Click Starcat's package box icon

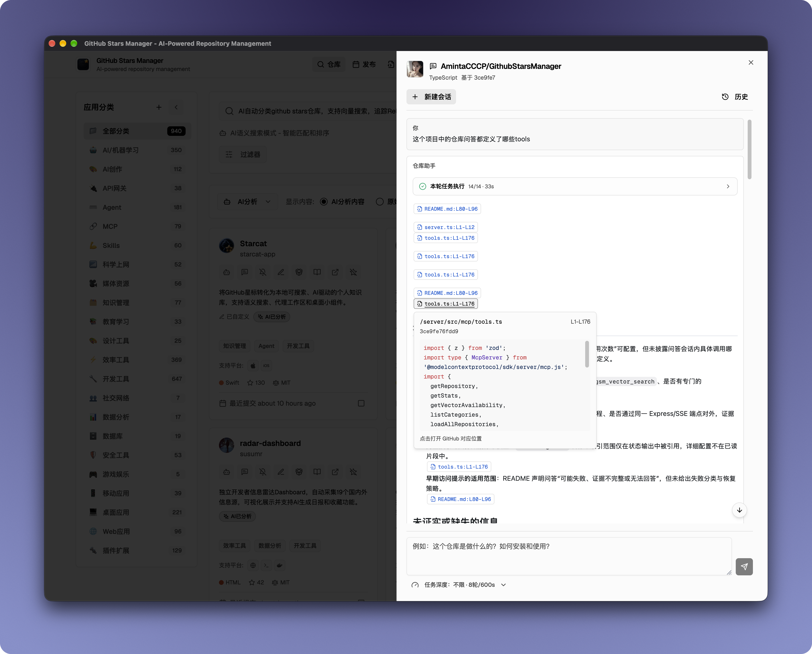pos(299,272)
